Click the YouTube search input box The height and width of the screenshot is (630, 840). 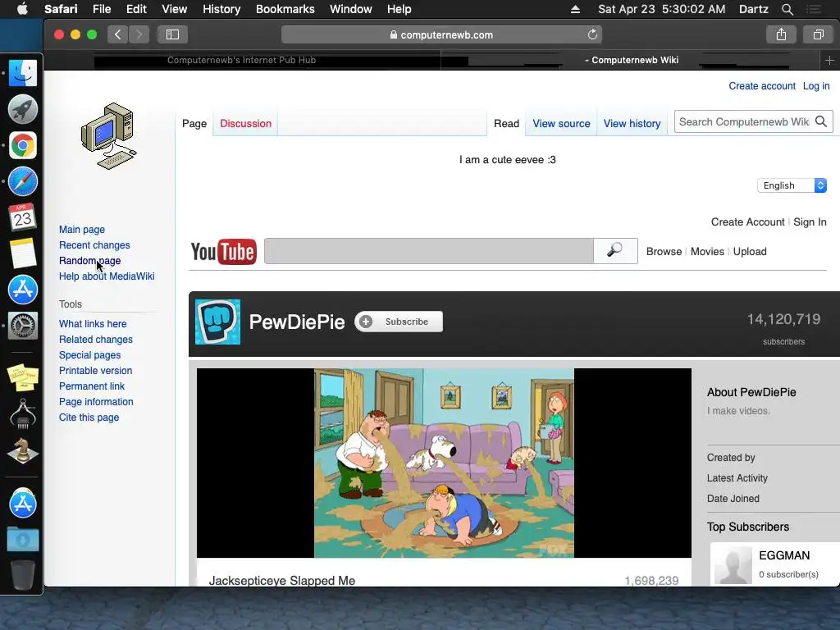click(x=428, y=251)
